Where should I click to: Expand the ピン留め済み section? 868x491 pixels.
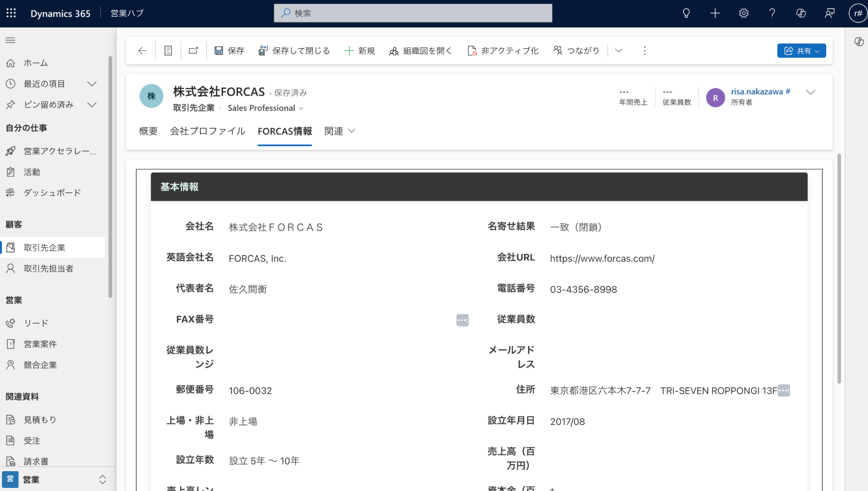point(92,105)
